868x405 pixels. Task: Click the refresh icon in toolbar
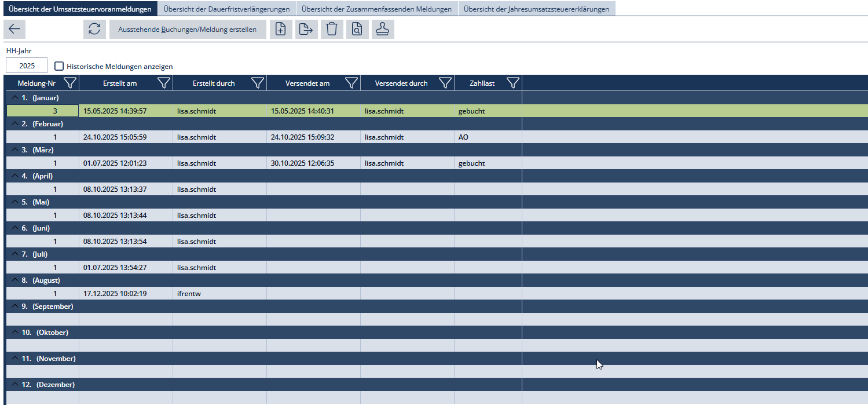point(94,30)
